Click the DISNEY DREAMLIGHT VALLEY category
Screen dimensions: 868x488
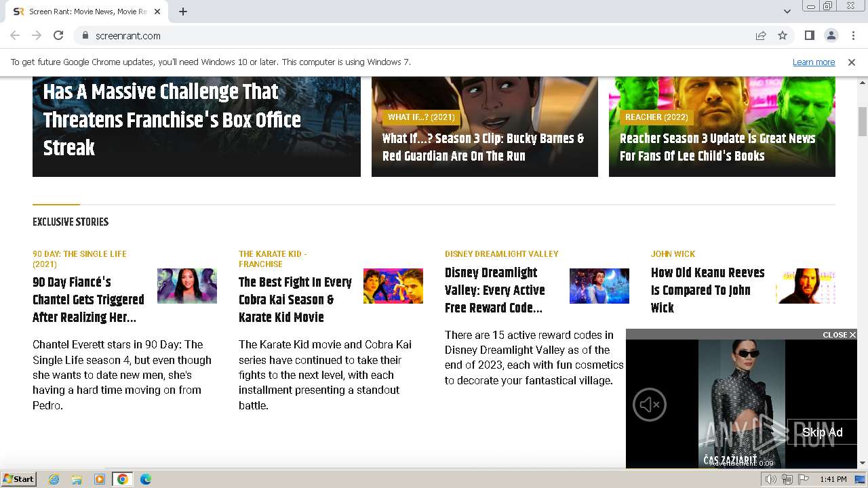[x=502, y=254]
